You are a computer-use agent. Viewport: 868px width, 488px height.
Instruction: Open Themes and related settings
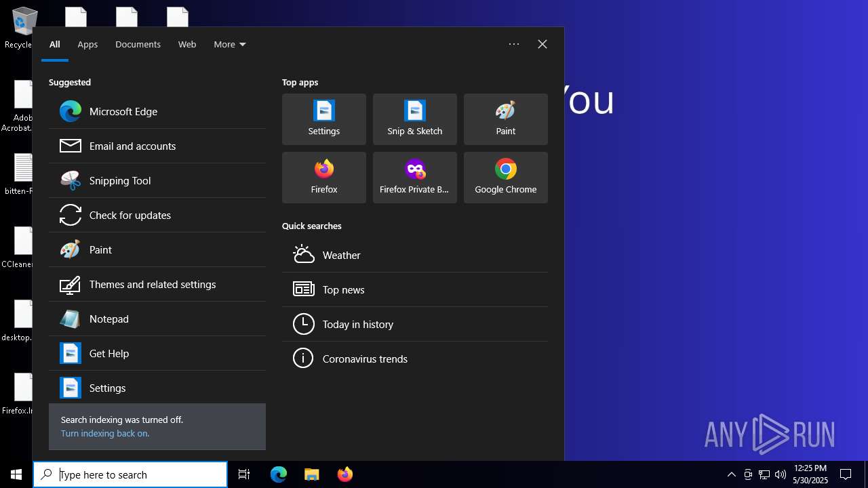point(157,284)
